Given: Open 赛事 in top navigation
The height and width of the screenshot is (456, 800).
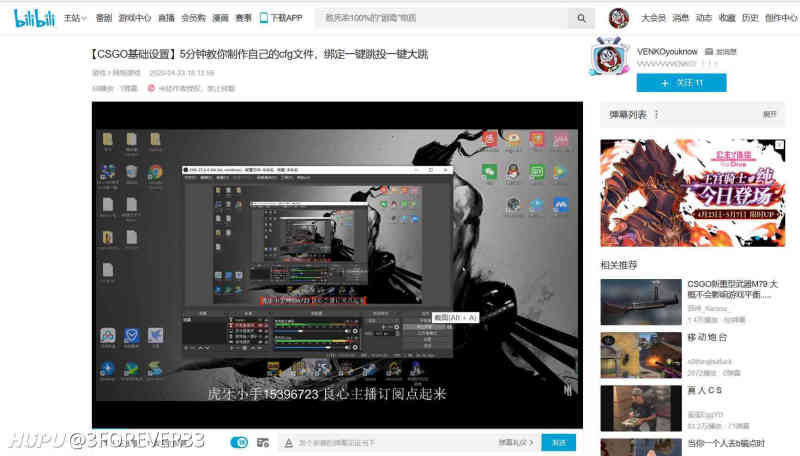Looking at the screenshot, I should point(243,18).
